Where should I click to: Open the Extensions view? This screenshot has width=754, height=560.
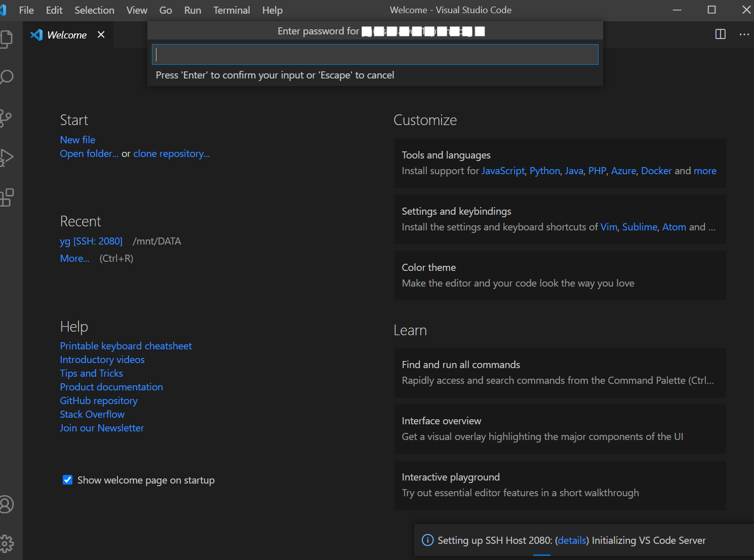tap(7, 197)
